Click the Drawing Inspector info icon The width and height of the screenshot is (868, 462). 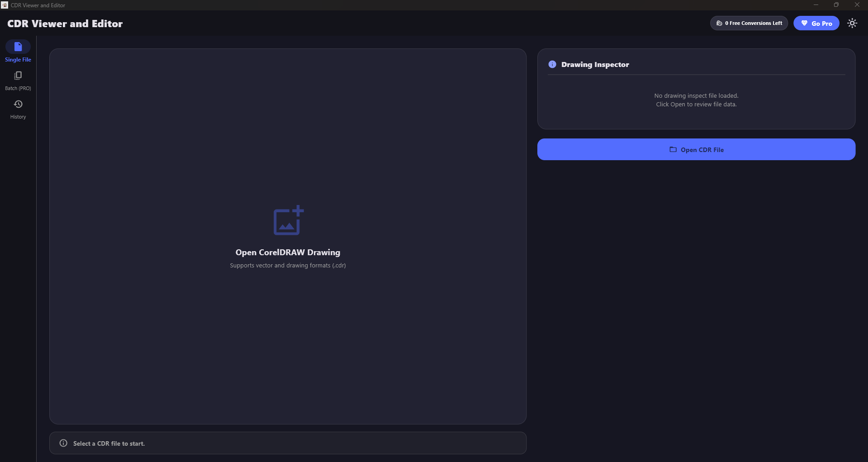(x=552, y=64)
